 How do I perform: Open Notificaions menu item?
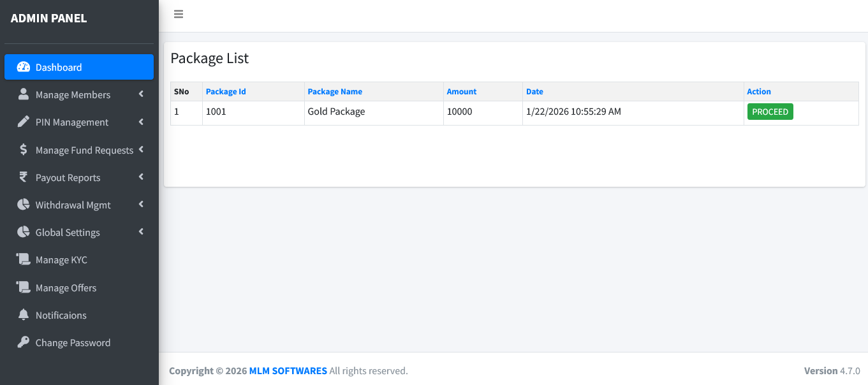coord(79,315)
